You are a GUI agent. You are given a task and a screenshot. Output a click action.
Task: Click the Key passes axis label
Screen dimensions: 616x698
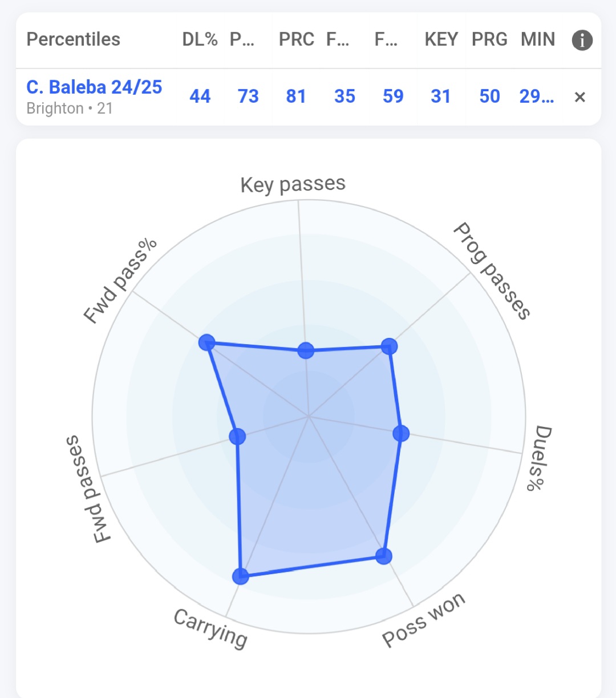click(293, 184)
